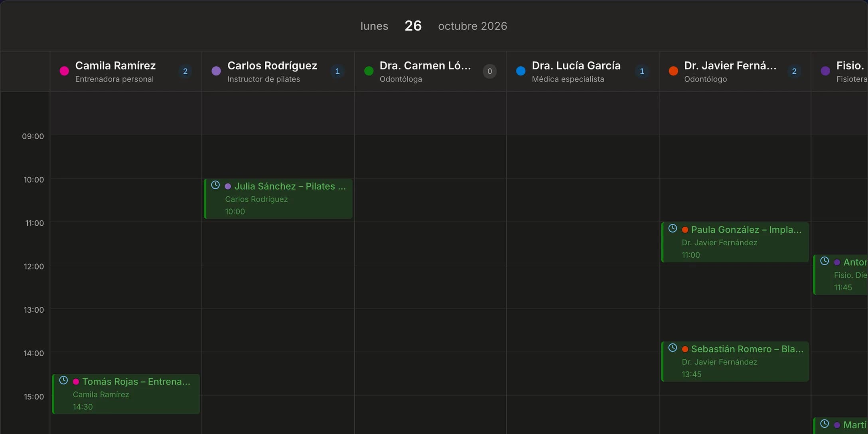Screen dimensions: 868x434
Task: Click the 15:00 time label
Action: 34,397
